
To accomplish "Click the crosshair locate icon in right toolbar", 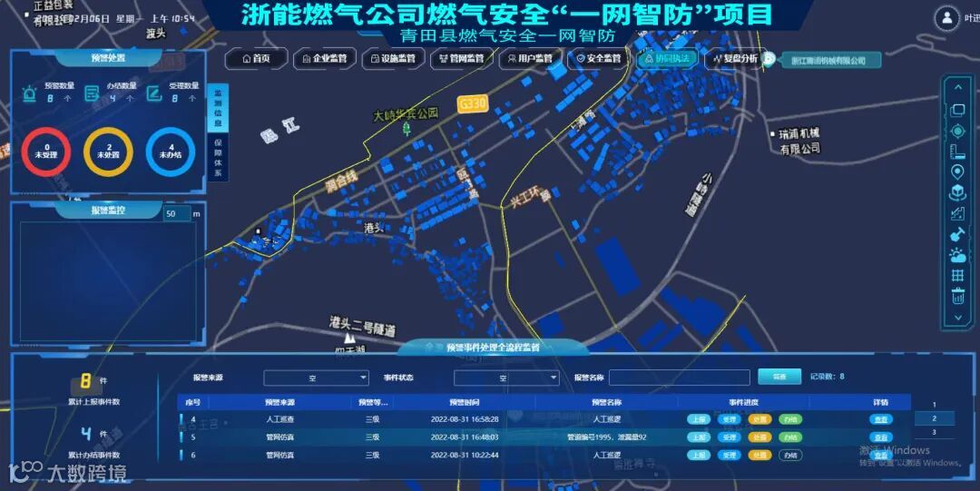I will (x=957, y=132).
